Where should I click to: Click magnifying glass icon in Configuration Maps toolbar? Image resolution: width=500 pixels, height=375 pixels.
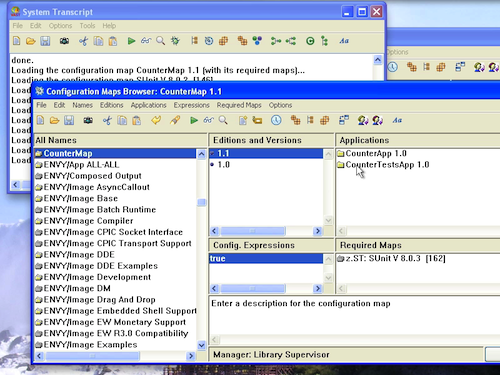(223, 120)
